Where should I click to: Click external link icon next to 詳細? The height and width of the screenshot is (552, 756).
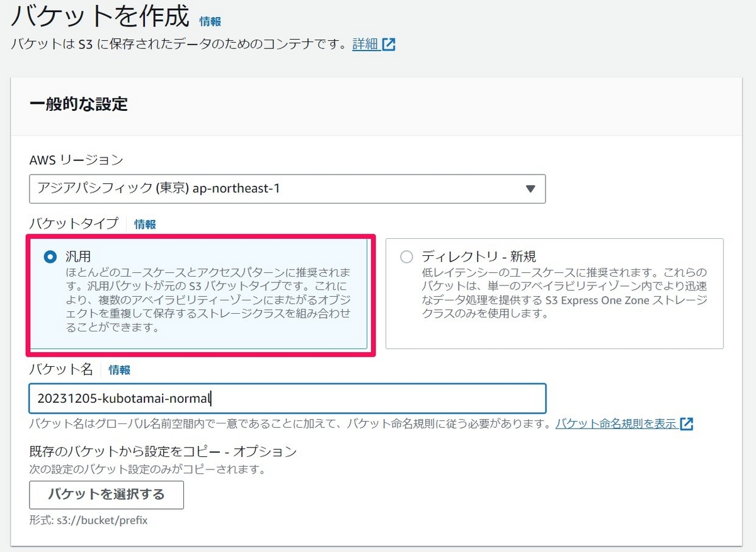pos(389,45)
